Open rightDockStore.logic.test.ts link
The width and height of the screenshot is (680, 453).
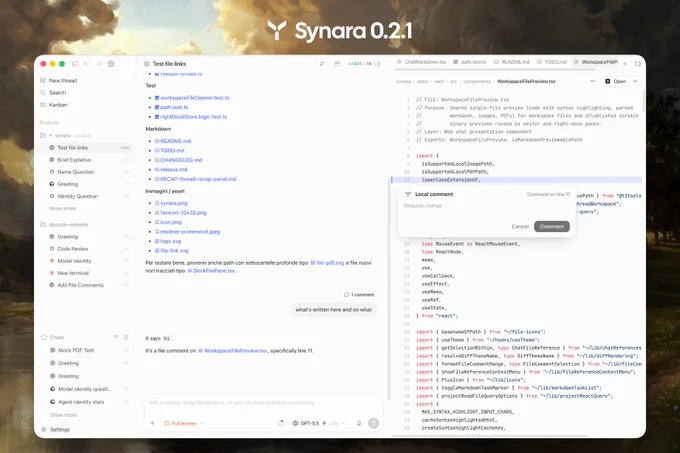pos(191,117)
